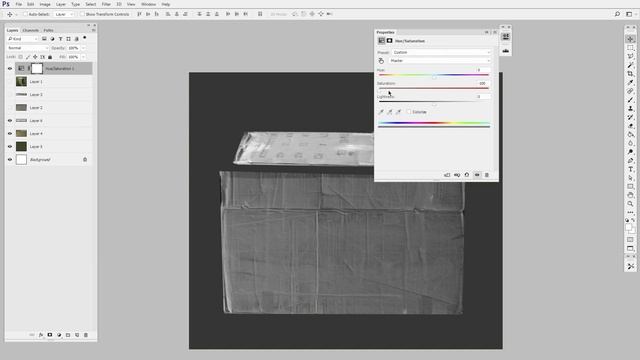The image size is (640, 360).
Task: Select the Lasso tool
Action: point(631,56)
